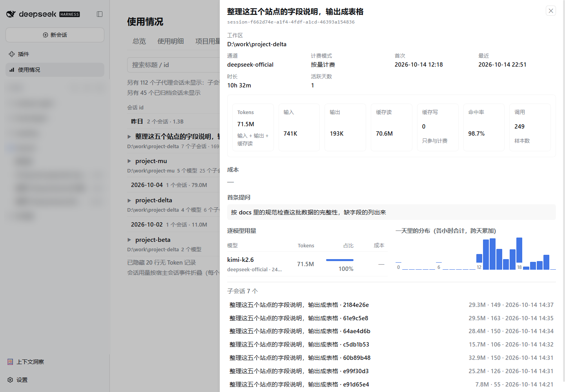This screenshot has width=565, height=392.
Task: Click the usage bar-chart icon
Action: point(12,70)
